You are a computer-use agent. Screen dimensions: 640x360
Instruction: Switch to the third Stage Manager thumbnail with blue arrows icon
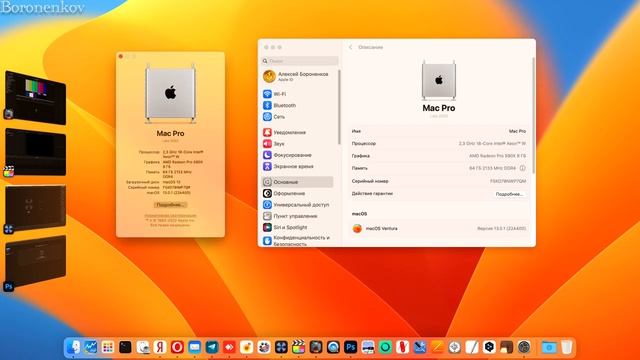pyautogui.click(x=36, y=207)
